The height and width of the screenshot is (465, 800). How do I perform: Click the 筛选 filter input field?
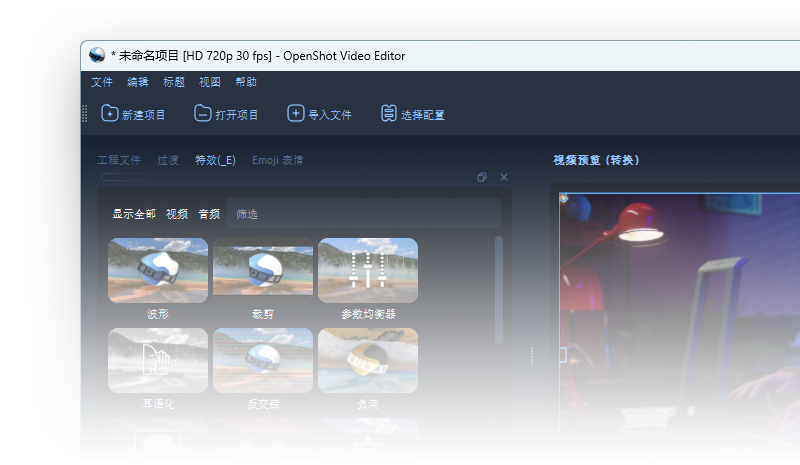click(363, 213)
